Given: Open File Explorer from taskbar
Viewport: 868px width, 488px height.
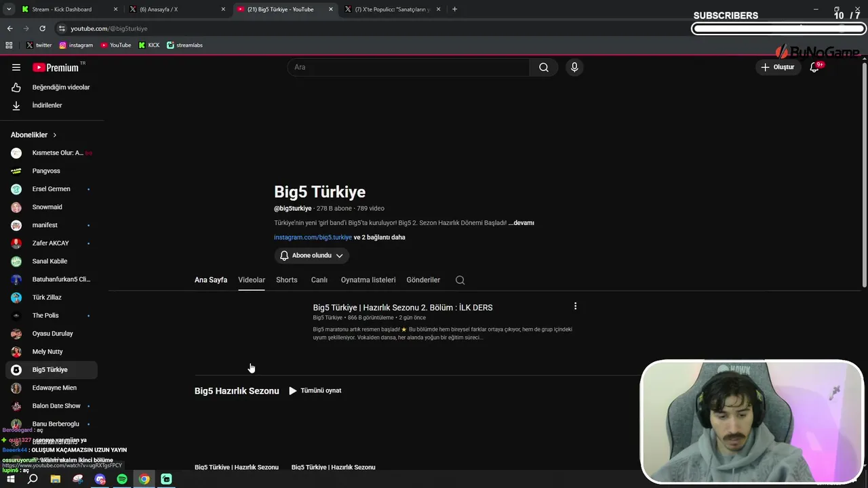Looking at the screenshot, I should [56, 479].
